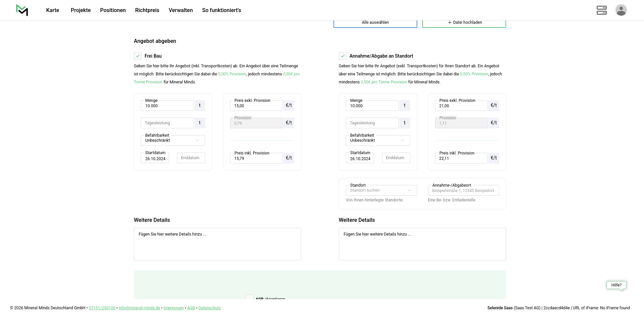The image size is (644, 316).
Task: Open the user profile avatar
Action: [x=621, y=10]
